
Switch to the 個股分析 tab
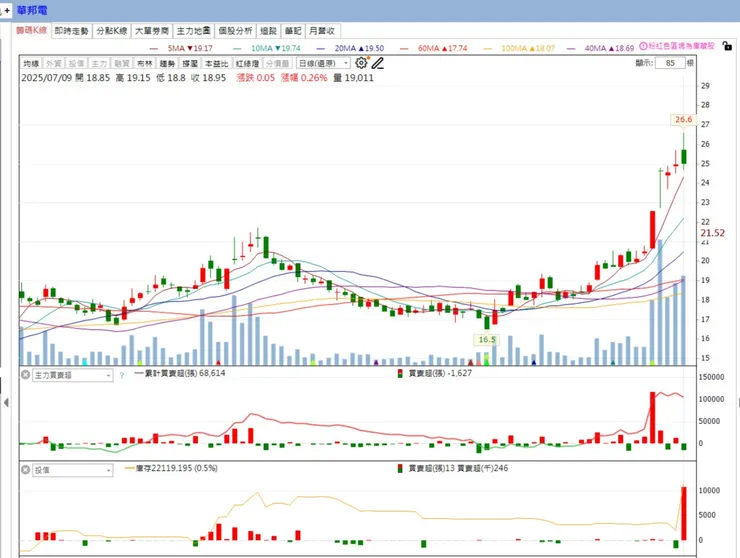tap(235, 31)
